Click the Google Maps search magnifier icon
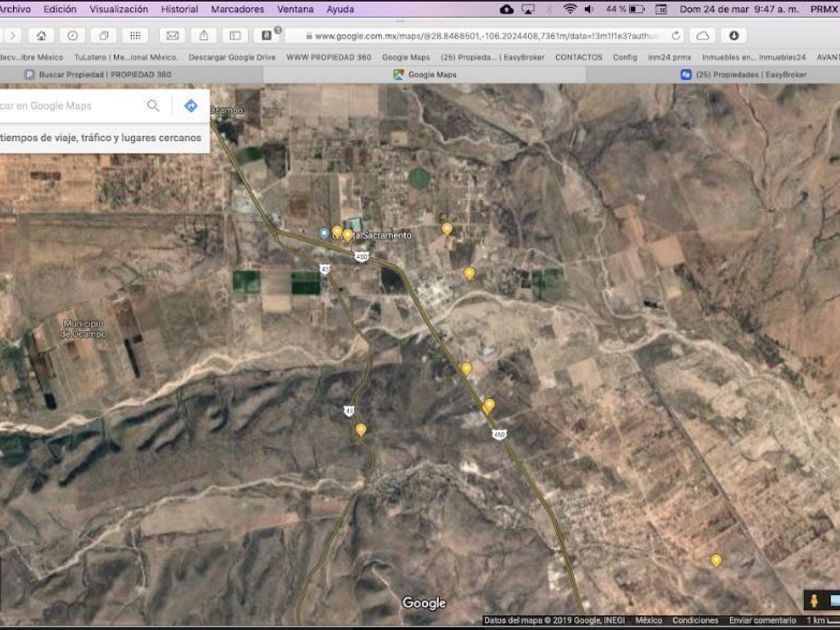The image size is (840, 630). click(x=153, y=106)
